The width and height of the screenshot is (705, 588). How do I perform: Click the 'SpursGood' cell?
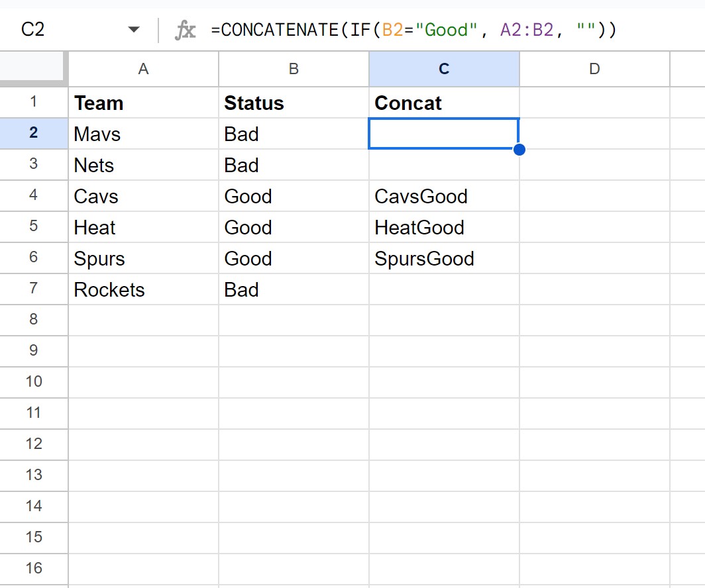(x=444, y=258)
